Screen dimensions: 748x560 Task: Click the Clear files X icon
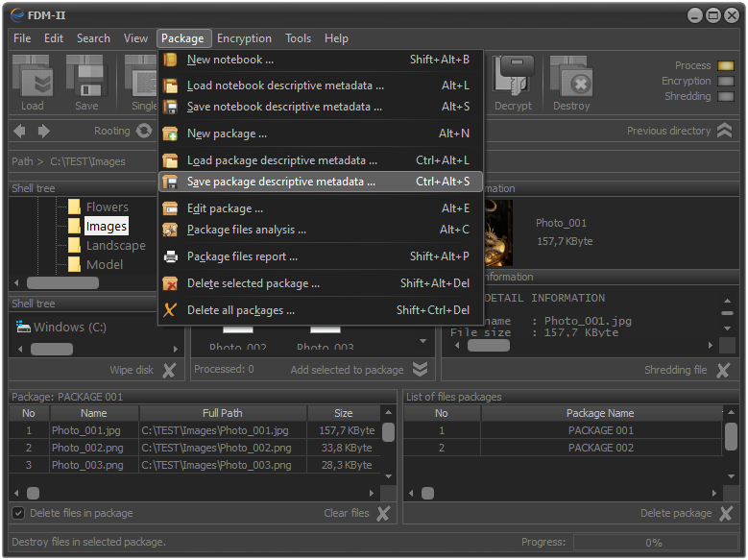tap(383, 513)
